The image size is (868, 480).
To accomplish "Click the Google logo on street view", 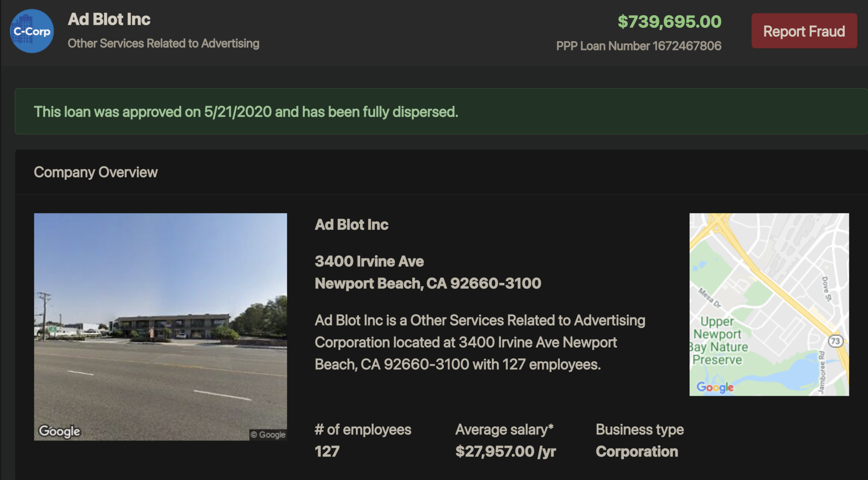I will coord(59,431).
